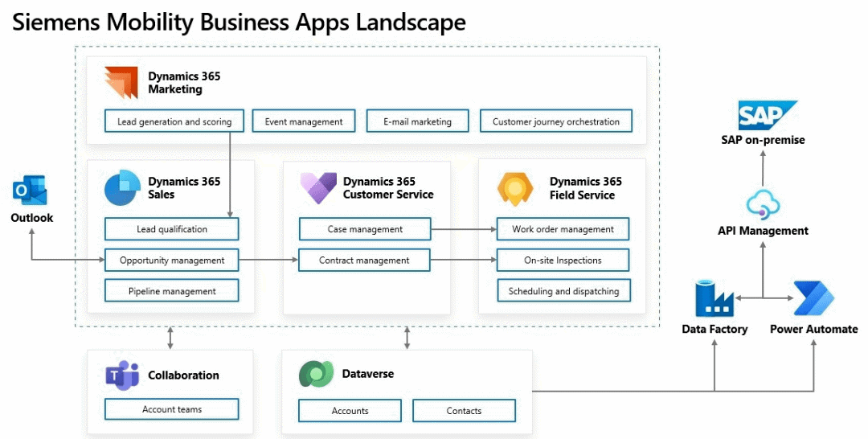Select the Microsoft Teams Collaboration icon
868x439 pixels.
pos(122,375)
